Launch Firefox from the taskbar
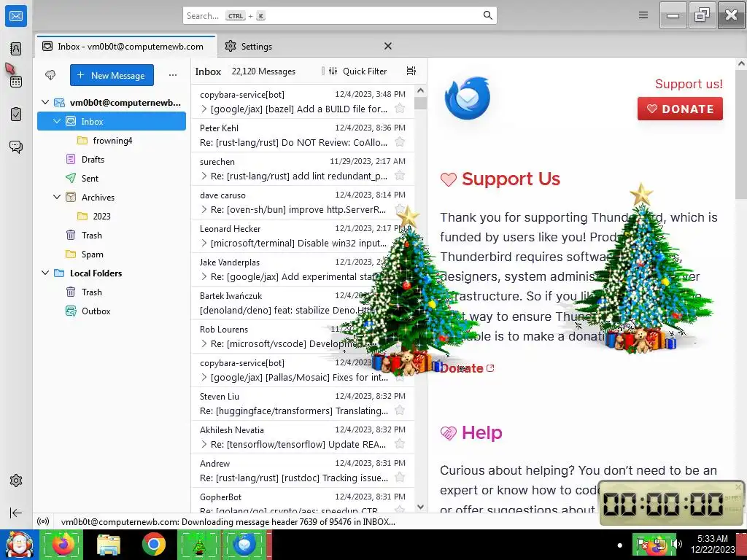Image resolution: width=747 pixels, height=560 pixels. click(x=63, y=544)
